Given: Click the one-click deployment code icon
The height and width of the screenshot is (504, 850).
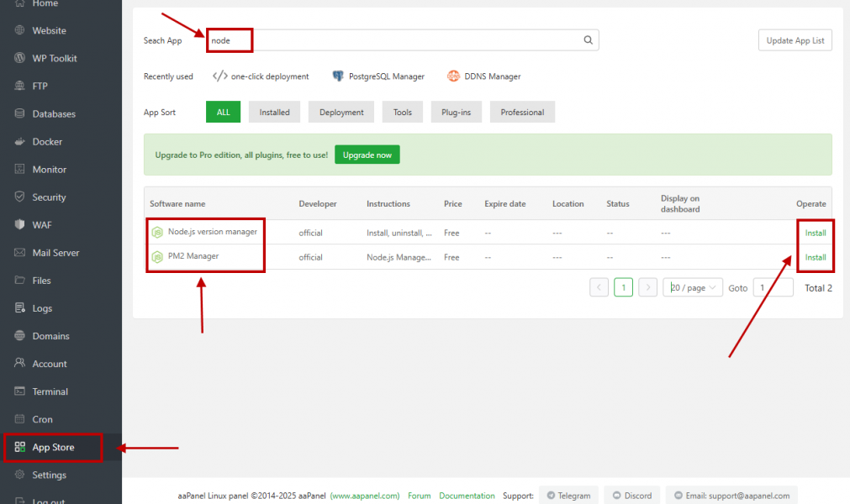Looking at the screenshot, I should pyautogui.click(x=219, y=76).
